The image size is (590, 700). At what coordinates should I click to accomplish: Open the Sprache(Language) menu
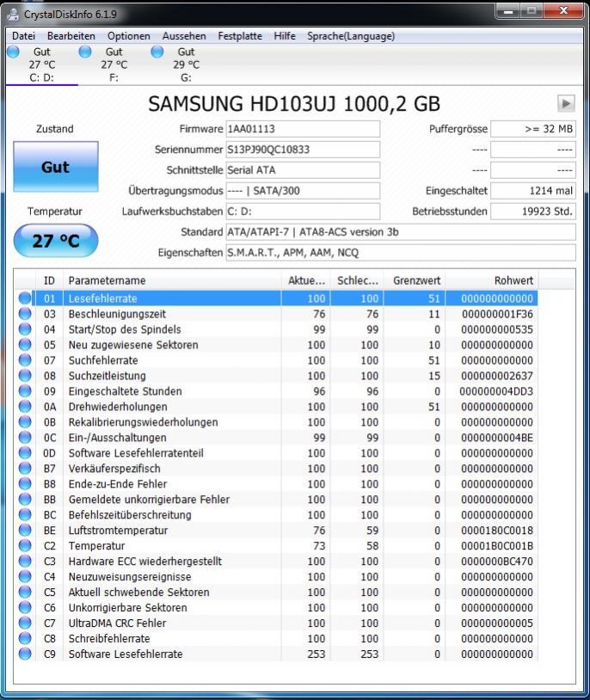point(351,36)
